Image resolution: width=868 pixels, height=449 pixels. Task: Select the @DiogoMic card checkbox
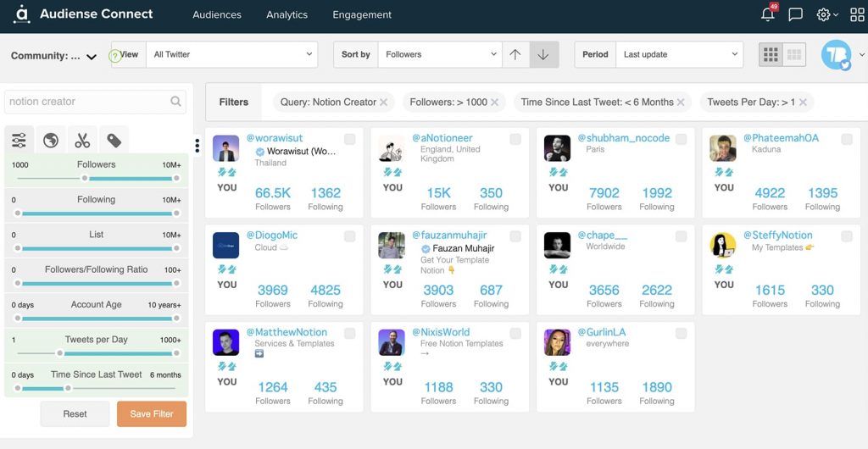(x=350, y=236)
